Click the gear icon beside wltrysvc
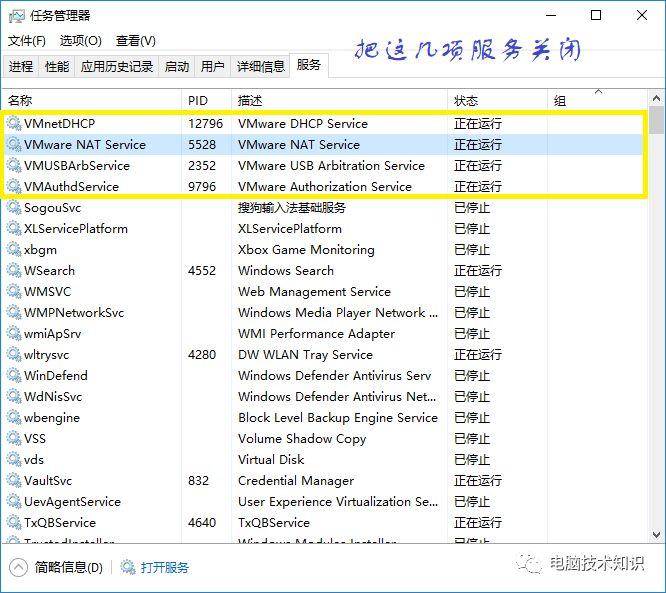 14,354
